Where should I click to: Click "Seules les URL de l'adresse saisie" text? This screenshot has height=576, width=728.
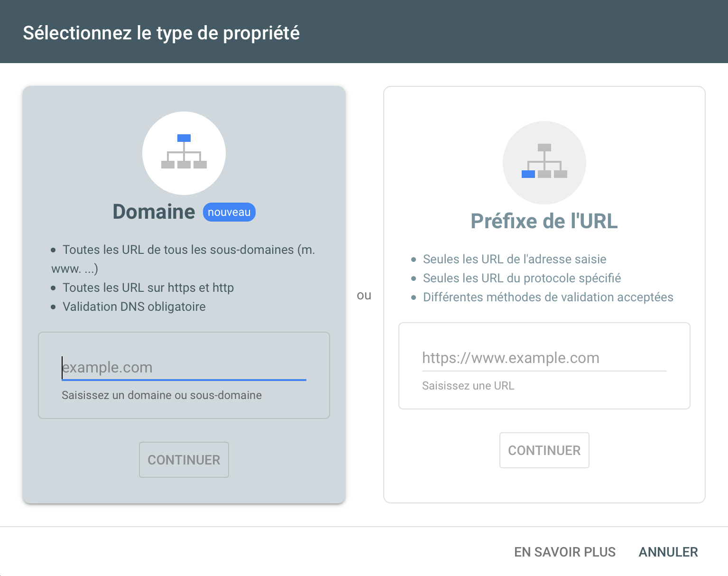[x=515, y=259]
